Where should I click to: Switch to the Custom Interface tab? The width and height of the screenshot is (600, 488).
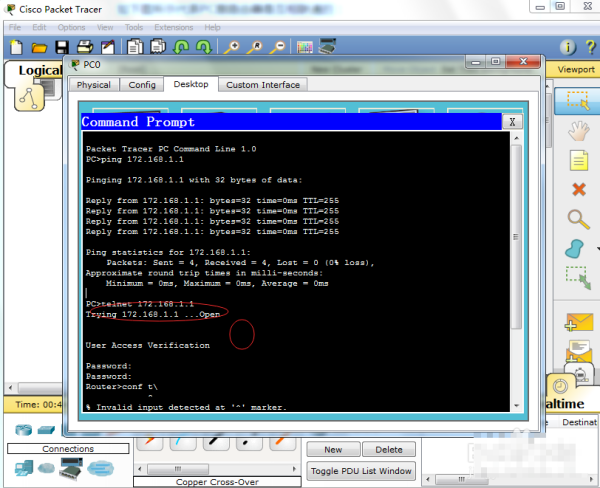pyautogui.click(x=263, y=85)
